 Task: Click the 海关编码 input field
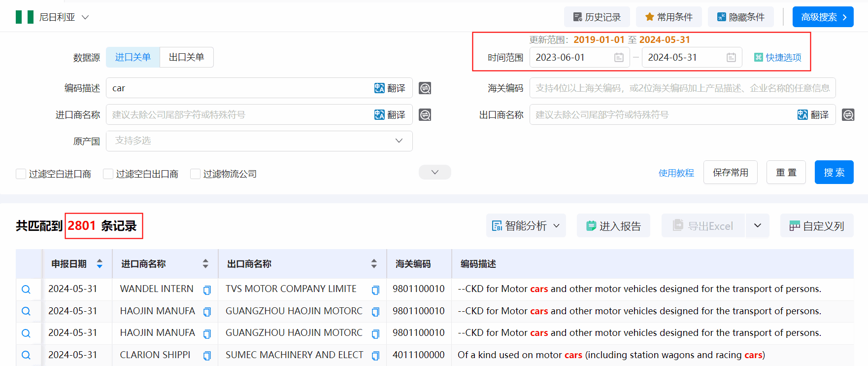(682, 88)
